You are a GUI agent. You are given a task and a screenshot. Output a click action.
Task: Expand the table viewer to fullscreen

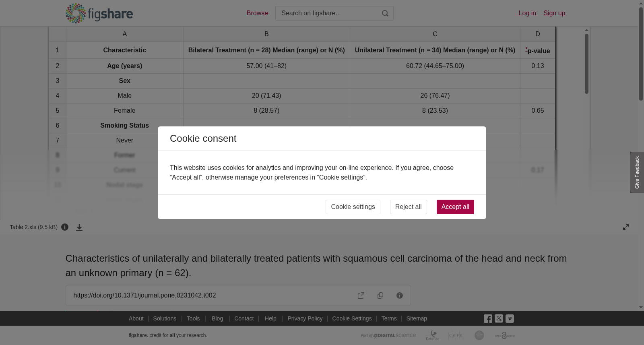click(626, 227)
